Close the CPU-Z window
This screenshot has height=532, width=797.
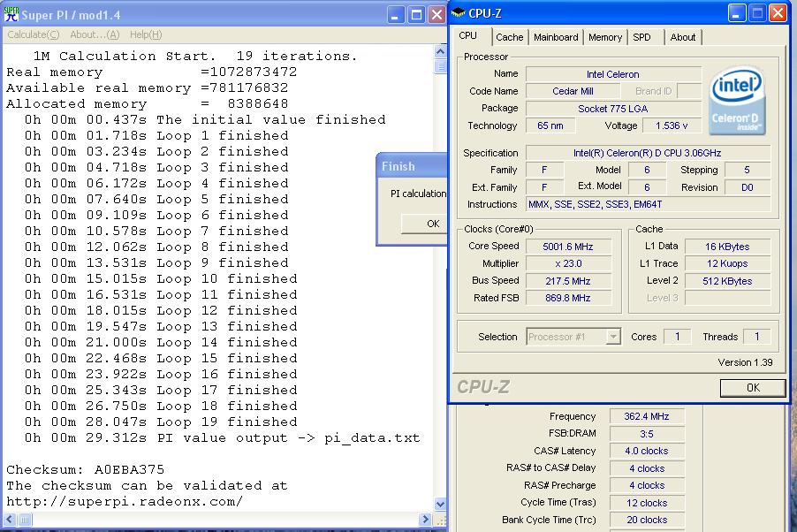[778, 12]
